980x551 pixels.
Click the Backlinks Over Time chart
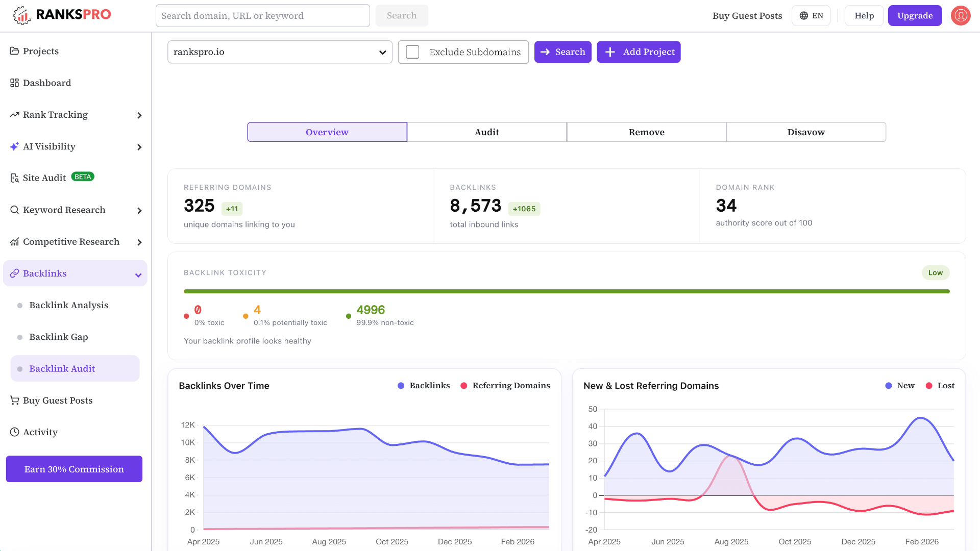(376, 477)
